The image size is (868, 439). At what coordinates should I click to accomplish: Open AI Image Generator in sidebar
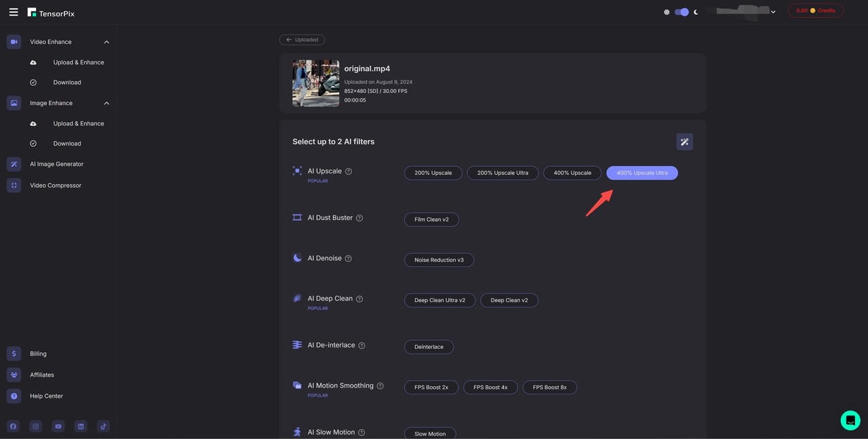click(x=56, y=164)
